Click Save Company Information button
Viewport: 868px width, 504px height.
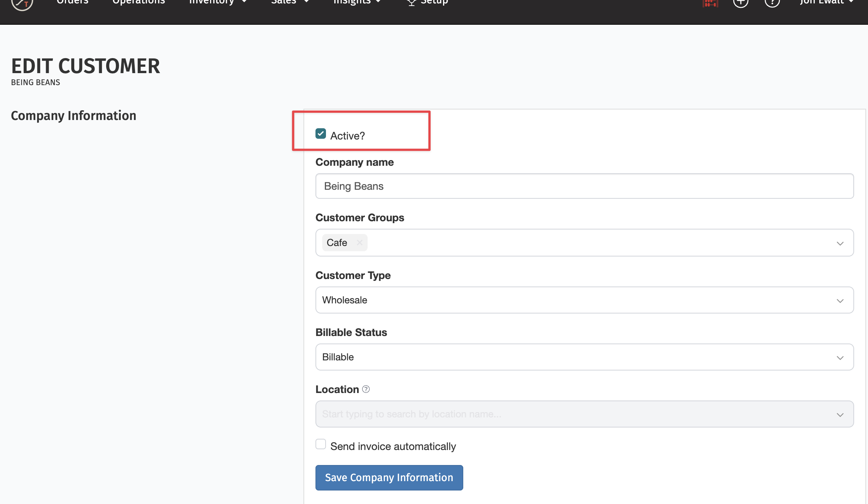(x=389, y=477)
